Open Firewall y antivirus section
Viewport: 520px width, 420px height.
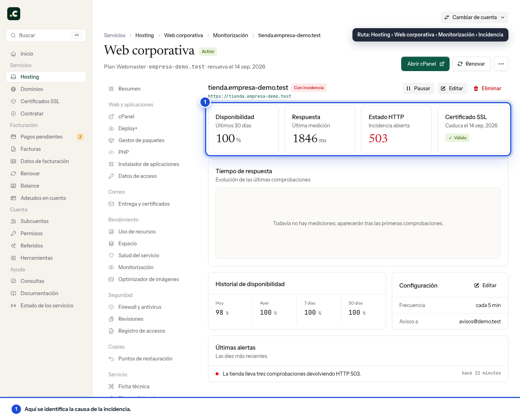[x=140, y=307]
